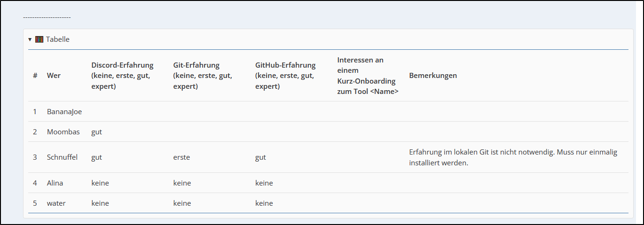Select the water name cell

pyautogui.click(x=56, y=203)
